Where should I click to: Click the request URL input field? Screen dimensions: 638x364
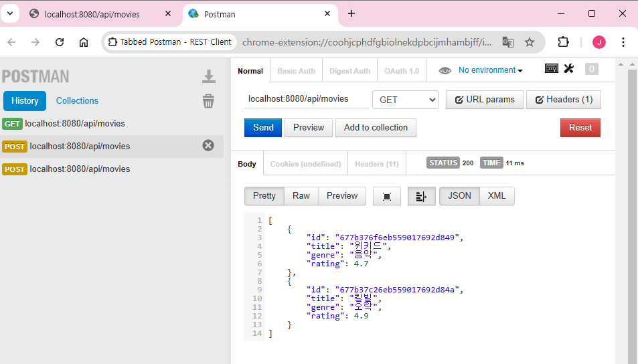307,99
